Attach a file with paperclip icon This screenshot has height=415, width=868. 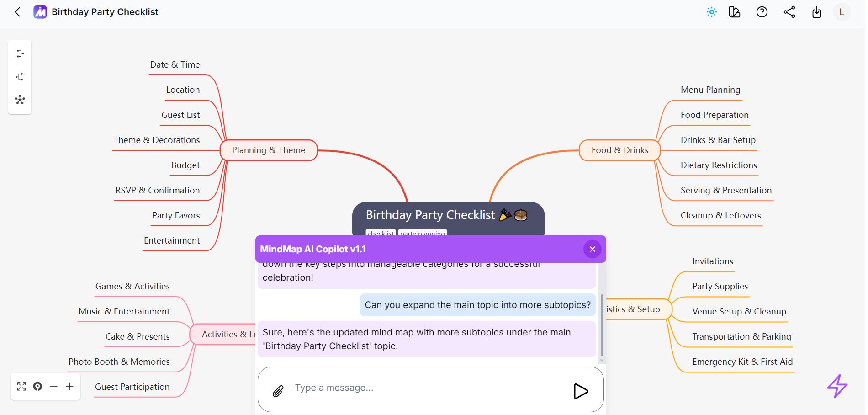pyautogui.click(x=278, y=391)
